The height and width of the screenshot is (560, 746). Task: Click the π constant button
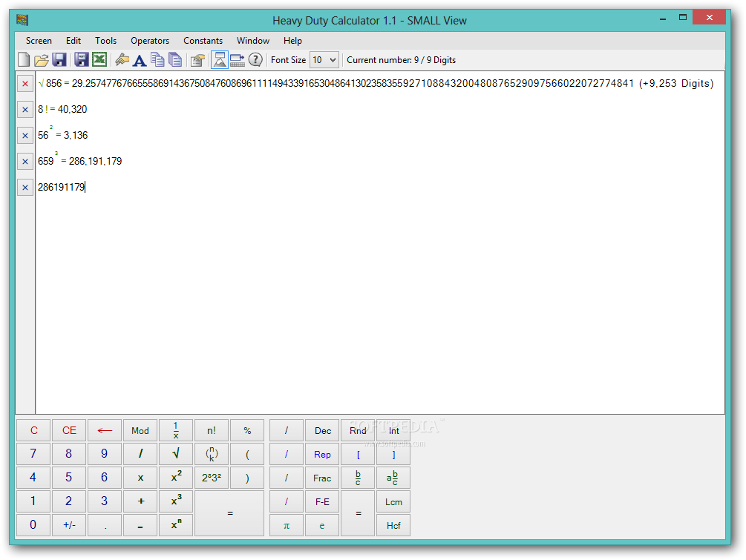(x=287, y=525)
